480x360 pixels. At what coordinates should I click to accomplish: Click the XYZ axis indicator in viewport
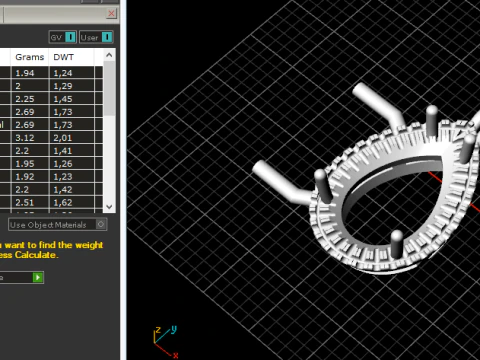(x=166, y=342)
